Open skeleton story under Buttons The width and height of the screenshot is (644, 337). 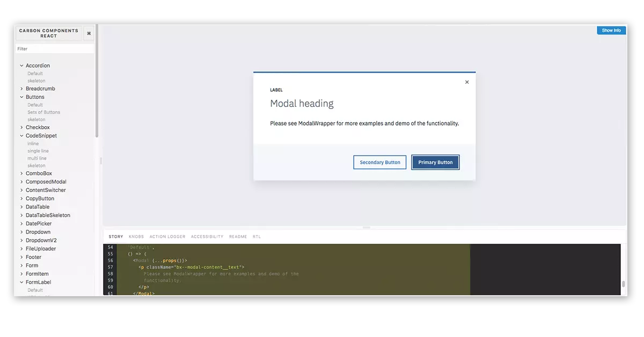click(x=36, y=120)
